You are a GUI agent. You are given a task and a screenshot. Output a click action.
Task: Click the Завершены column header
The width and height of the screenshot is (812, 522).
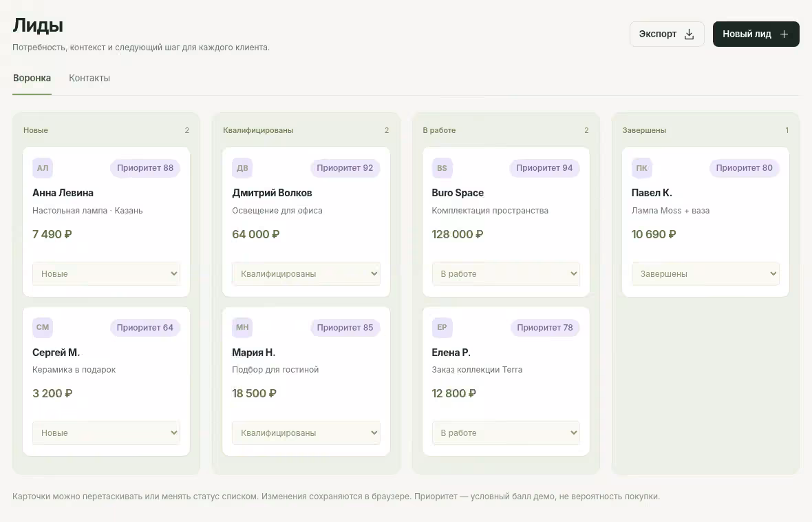pyautogui.click(x=644, y=131)
